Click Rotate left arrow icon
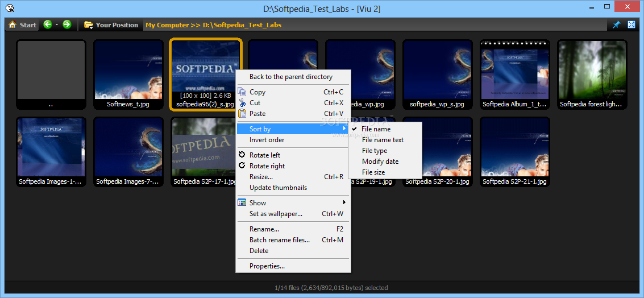Image resolution: width=644 pixels, height=298 pixels. pos(242,155)
